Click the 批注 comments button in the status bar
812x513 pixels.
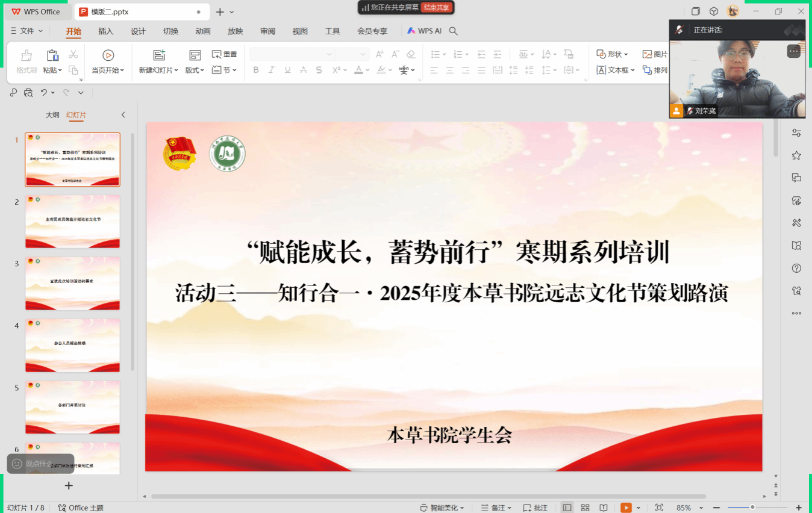(536, 508)
